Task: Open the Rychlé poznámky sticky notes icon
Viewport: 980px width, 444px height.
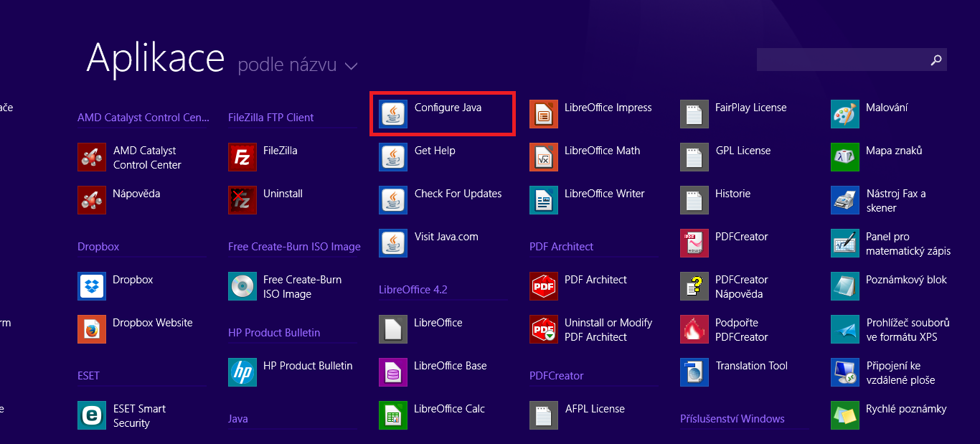Action: click(845, 415)
